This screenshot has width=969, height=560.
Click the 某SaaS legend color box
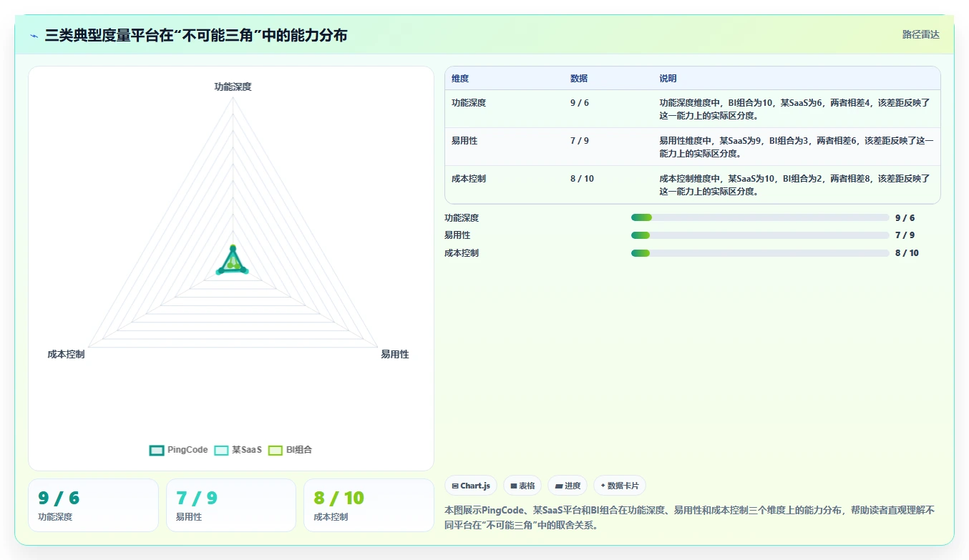click(221, 450)
